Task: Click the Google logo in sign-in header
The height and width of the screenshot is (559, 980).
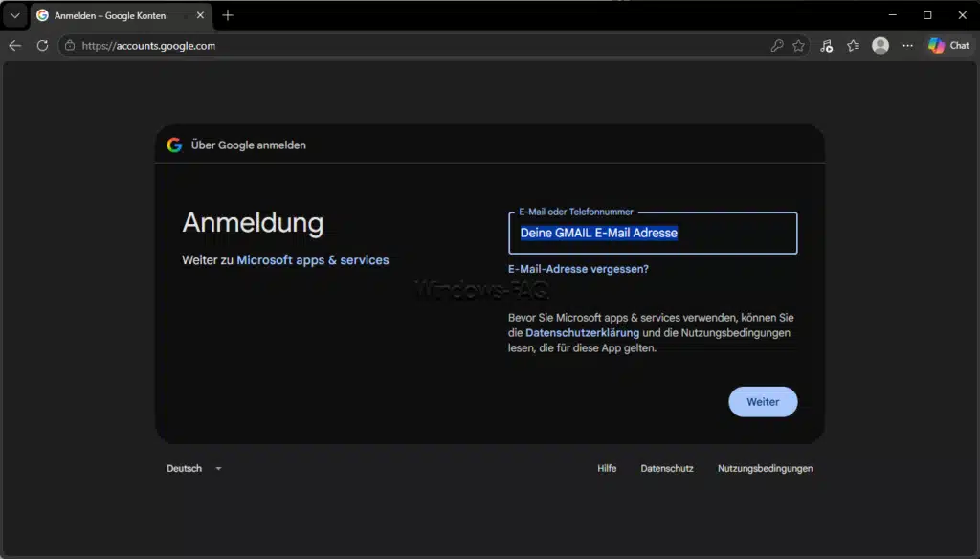Action: (x=174, y=145)
